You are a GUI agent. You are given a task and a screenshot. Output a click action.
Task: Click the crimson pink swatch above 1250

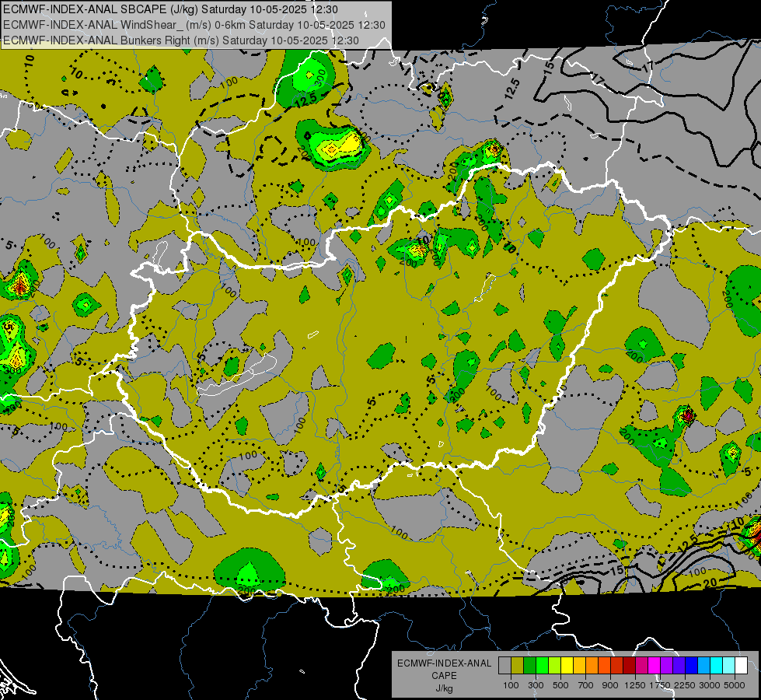tap(641, 665)
